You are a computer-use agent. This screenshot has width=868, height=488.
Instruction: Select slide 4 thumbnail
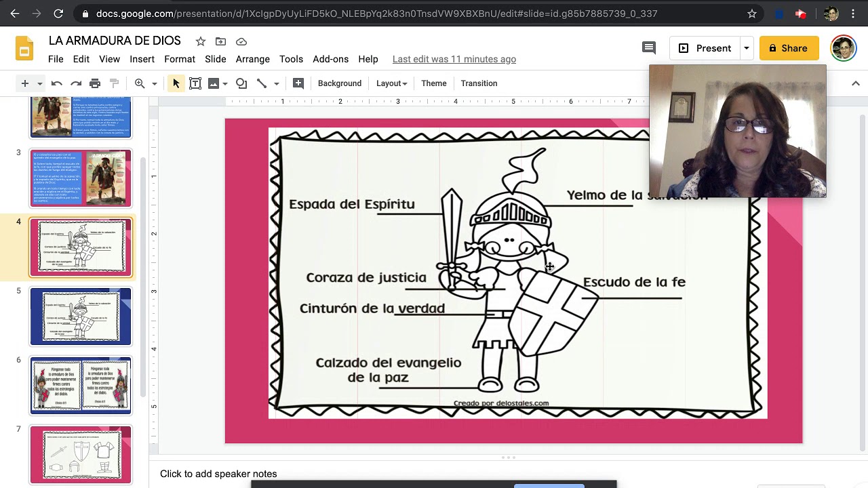[x=81, y=247]
